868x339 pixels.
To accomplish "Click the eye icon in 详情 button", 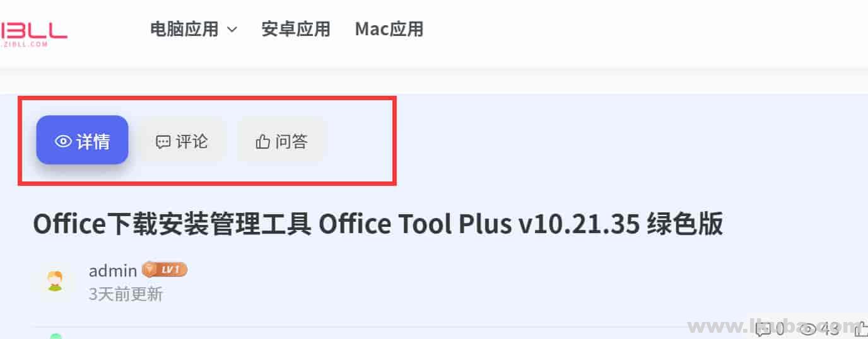I will click(63, 141).
